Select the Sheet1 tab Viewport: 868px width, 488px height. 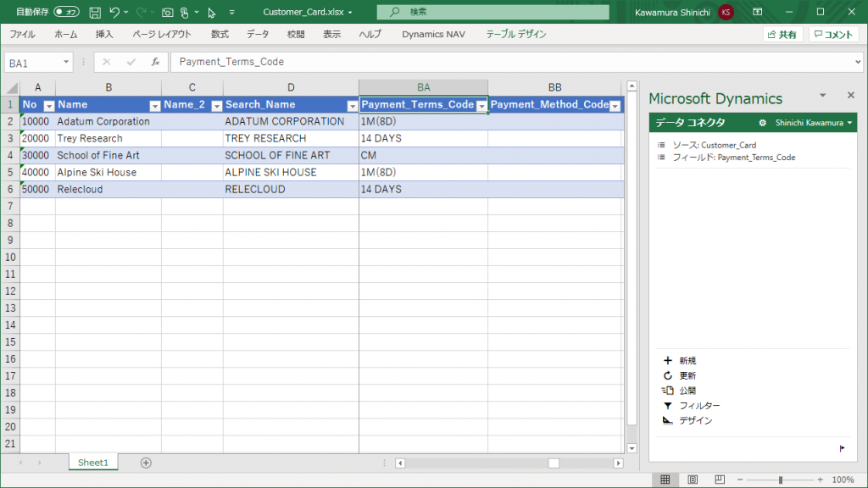[93, 463]
